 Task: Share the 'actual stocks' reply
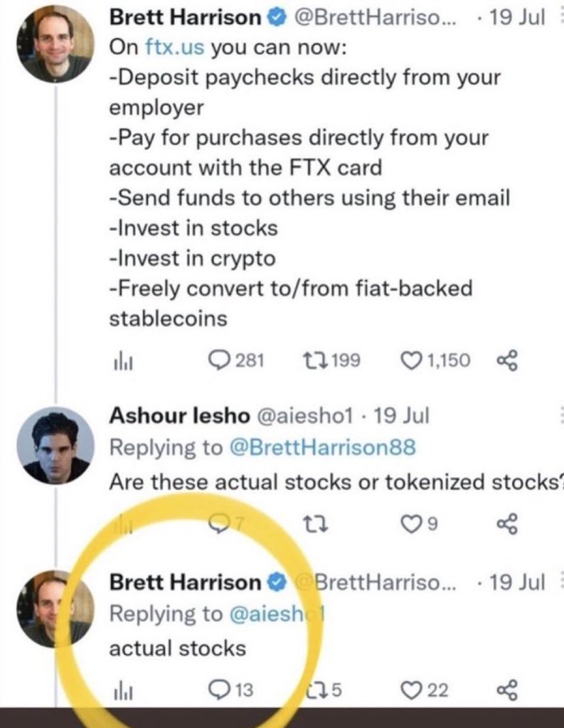coord(506,688)
